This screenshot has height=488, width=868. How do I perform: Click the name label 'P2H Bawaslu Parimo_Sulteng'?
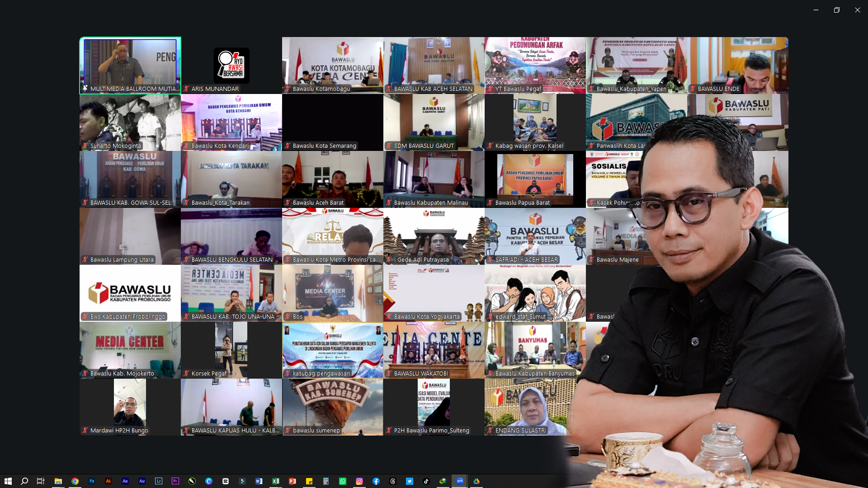432,431
